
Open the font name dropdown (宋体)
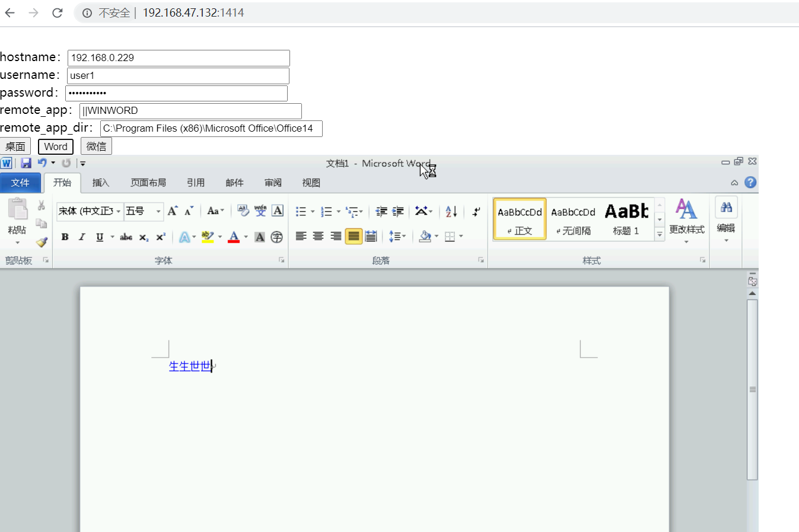coord(119,211)
